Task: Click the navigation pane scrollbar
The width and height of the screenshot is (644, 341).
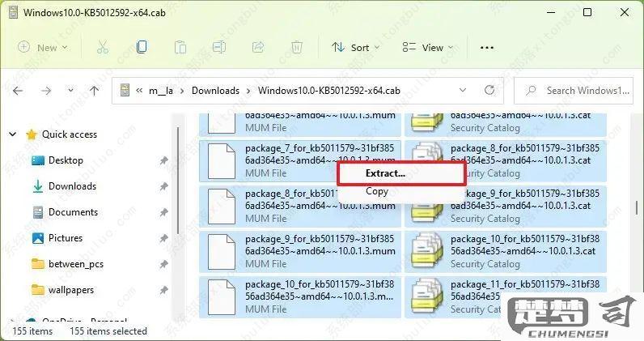Action: [178, 181]
